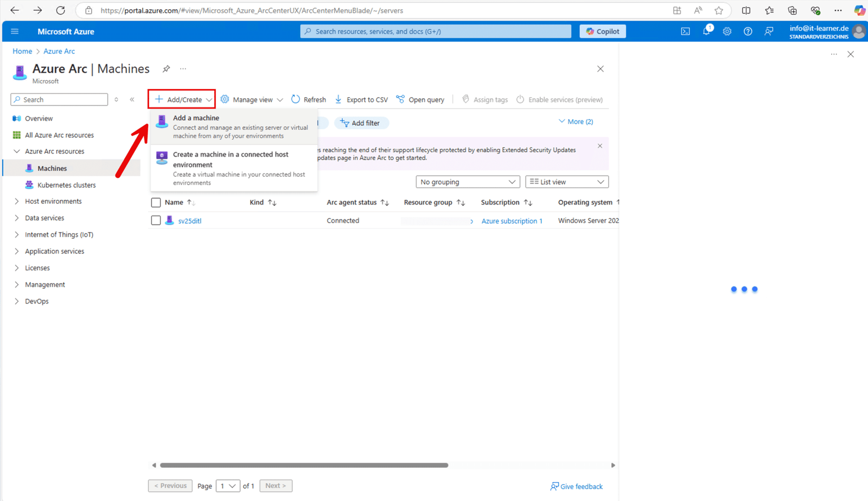Select Kubernetes clusters in the sidebar
Viewport: 868px width, 501px height.
point(66,184)
